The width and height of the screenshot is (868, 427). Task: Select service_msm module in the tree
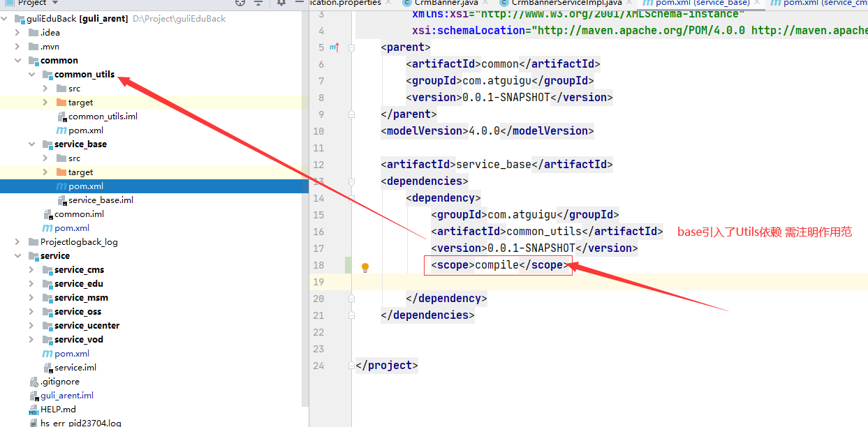81,298
